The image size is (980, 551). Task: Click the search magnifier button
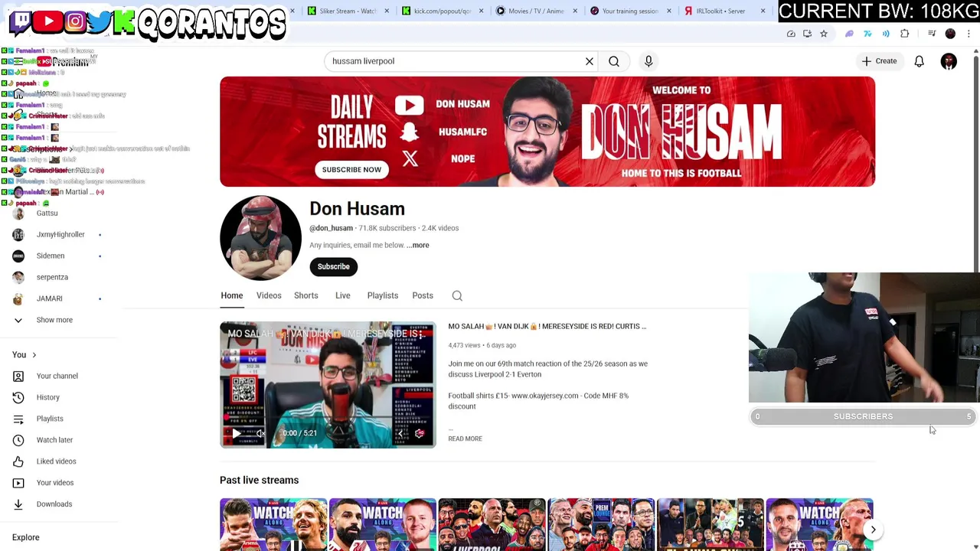pyautogui.click(x=614, y=61)
